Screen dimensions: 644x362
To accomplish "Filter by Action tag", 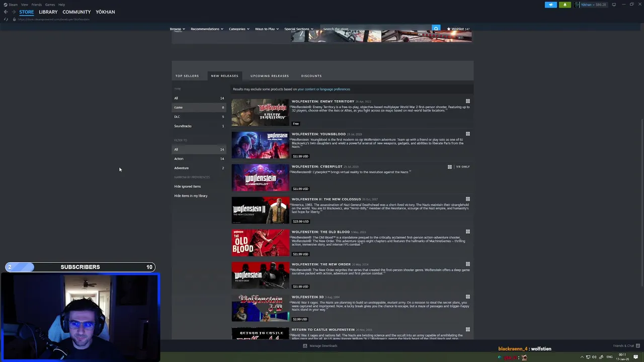I will pos(199,158).
